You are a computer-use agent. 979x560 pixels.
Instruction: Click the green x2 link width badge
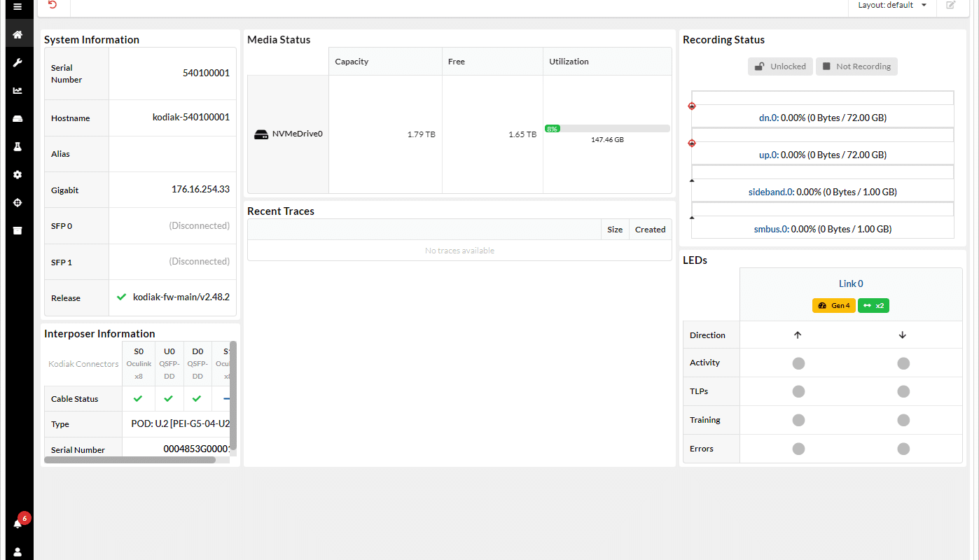[x=873, y=306]
